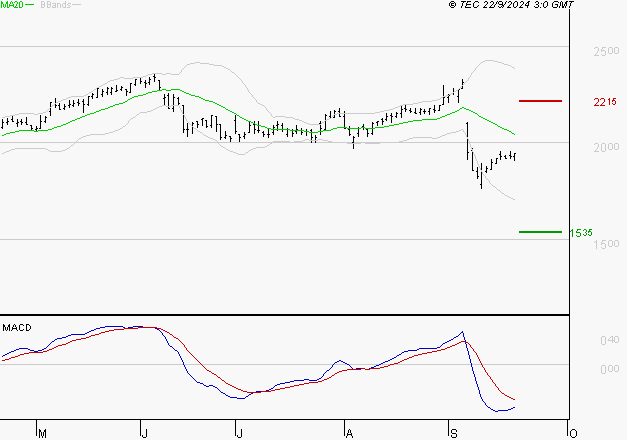Viewport: 627px width, 440px height.
Task: Click the BBands legend label
Action: click(x=55, y=5)
